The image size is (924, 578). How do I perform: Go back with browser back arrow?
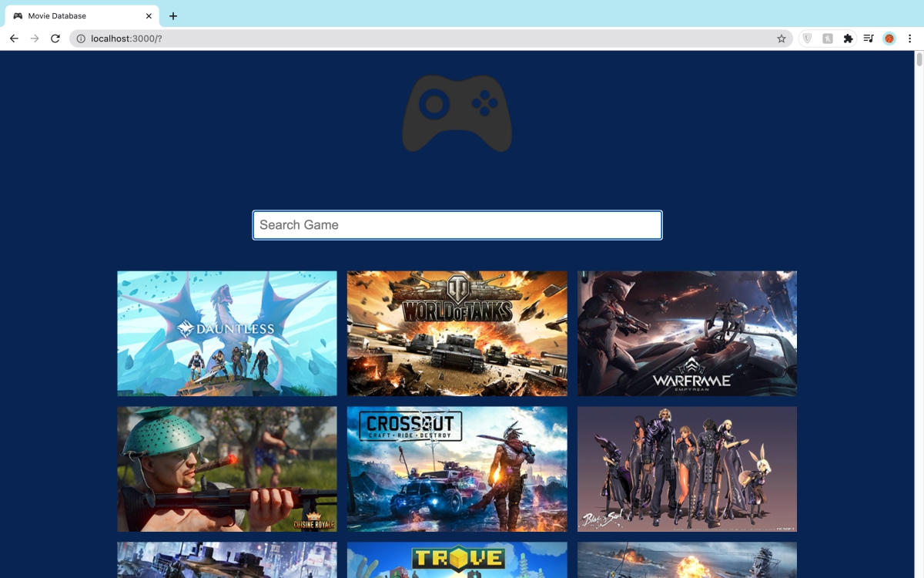14,39
